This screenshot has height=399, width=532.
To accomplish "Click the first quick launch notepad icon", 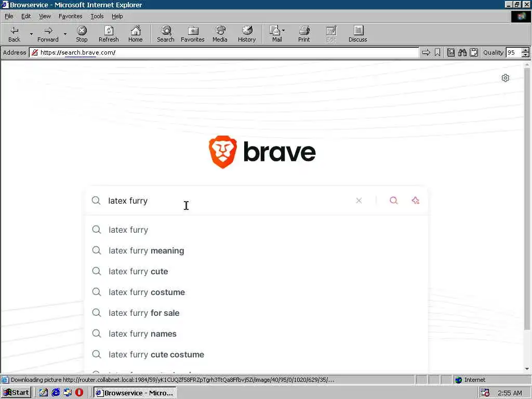I will [x=44, y=393].
